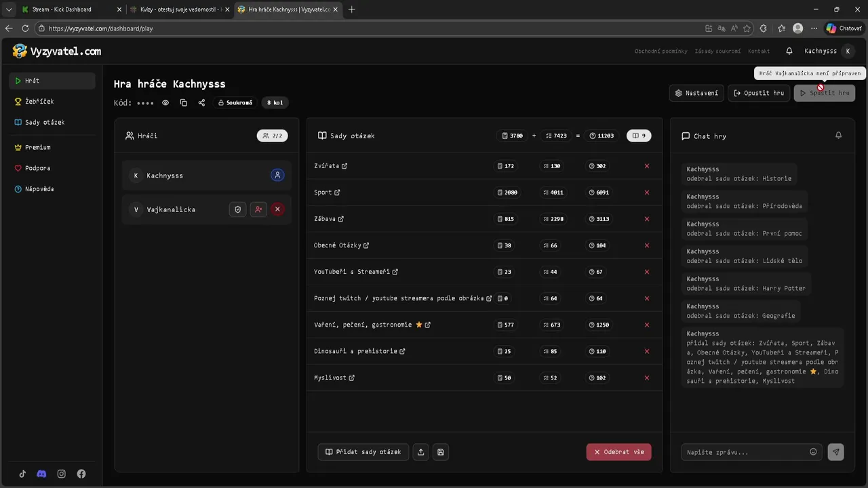Open Nastavení game settings
The height and width of the screenshot is (488, 868).
tap(696, 93)
